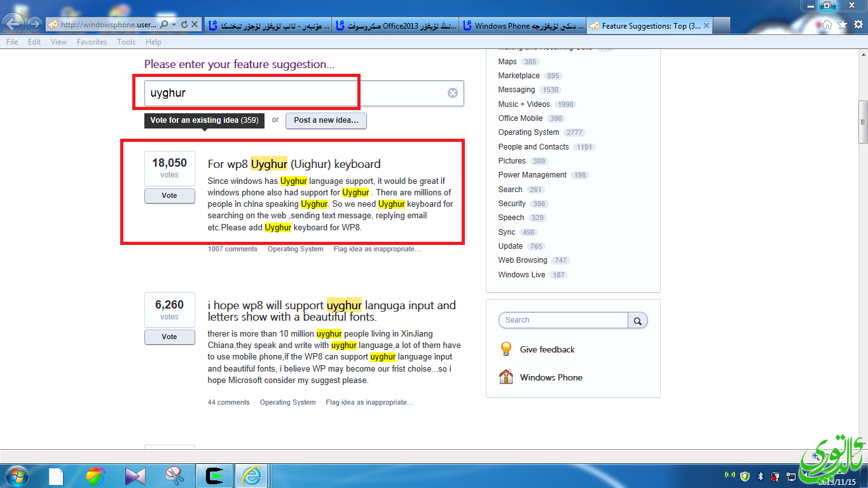Open the View menu
This screenshot has height=488, width=868.
pos(59,42)
